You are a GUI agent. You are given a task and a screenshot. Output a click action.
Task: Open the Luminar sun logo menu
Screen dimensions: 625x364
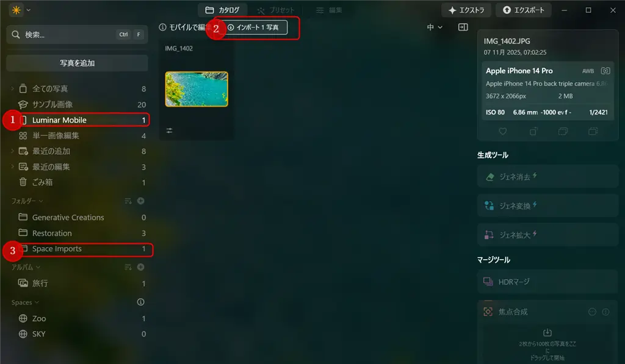coord(16,10)
